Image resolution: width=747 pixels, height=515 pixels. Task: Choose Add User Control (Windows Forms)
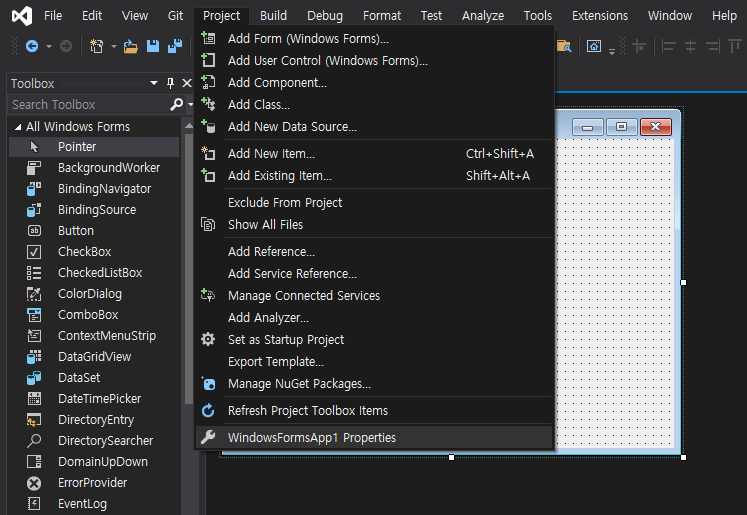click(374, 61)
